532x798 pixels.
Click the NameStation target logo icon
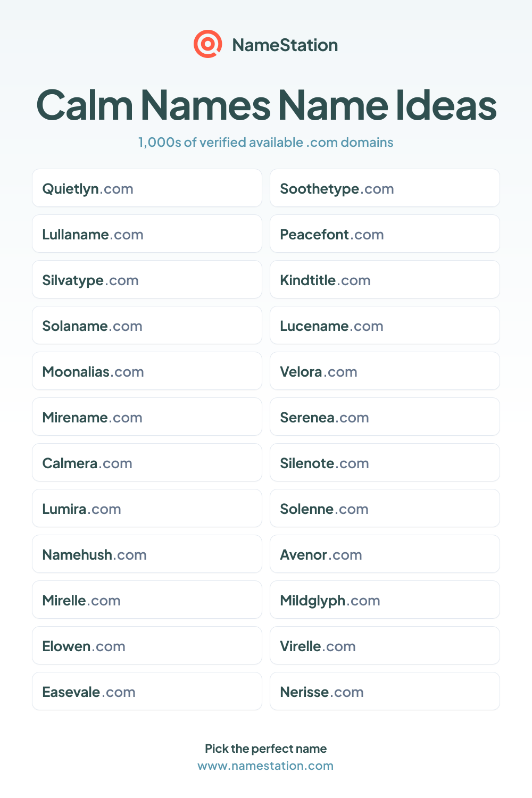click(x=207, y=44)
